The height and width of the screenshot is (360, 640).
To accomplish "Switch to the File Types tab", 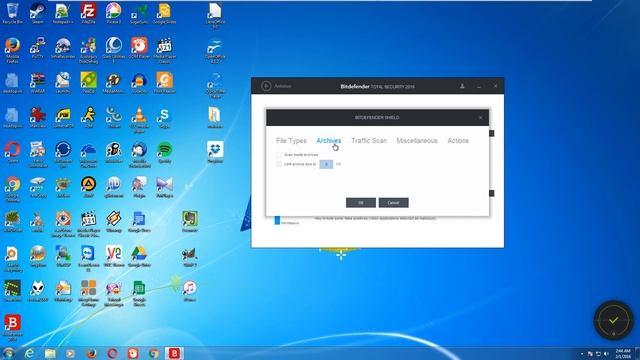I will (291, 140).
